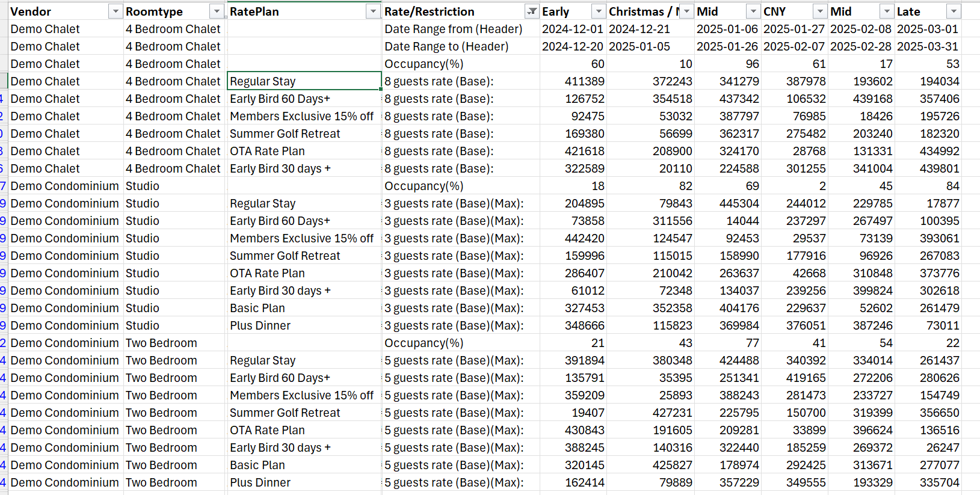Select the Vendor header cell
The image size is (980, 495).
(57, 11)
